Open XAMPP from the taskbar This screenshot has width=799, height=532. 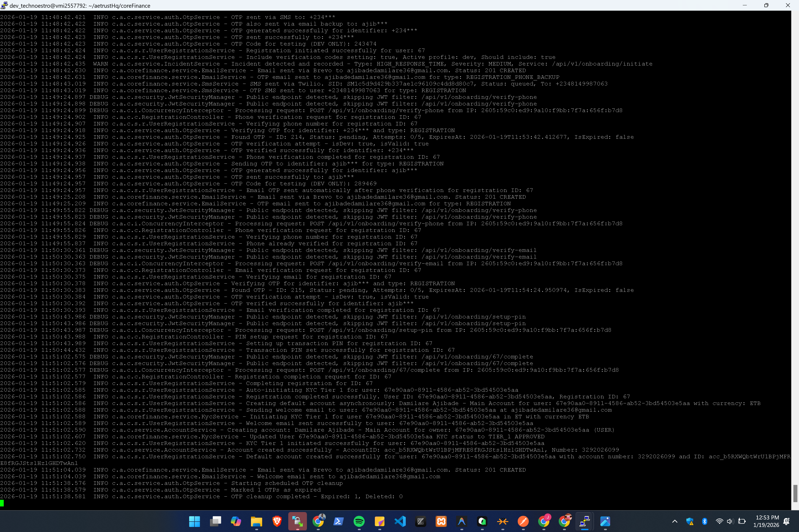click(441, 521)
